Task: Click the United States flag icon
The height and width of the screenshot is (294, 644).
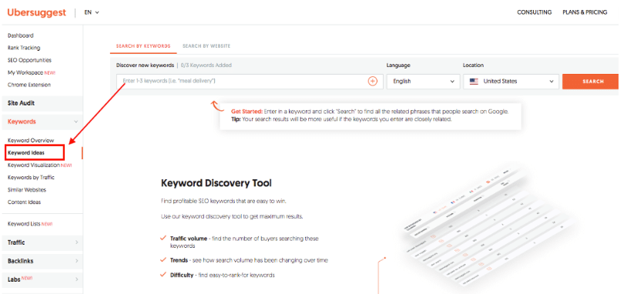Action: click(x=474, y=82)
